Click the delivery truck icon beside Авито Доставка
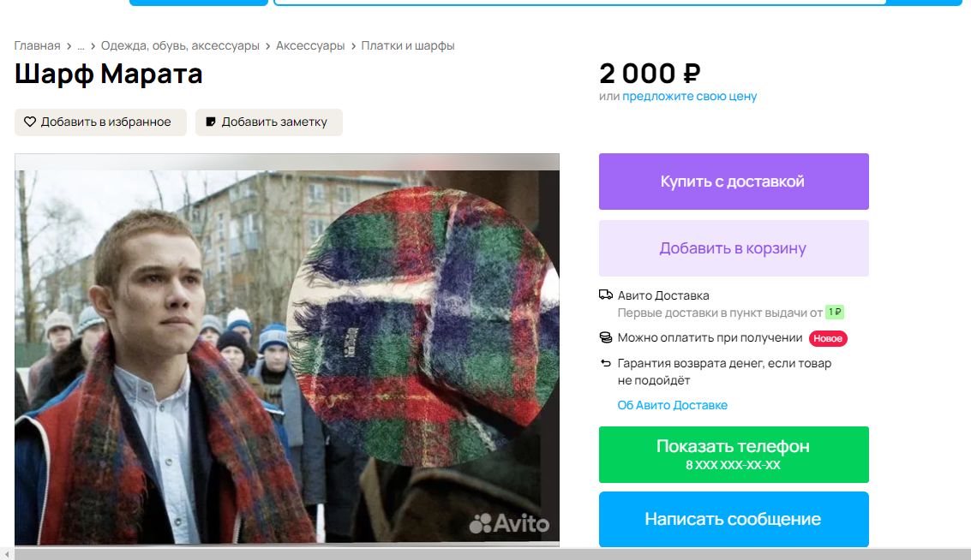This screenshot has width=971, height=560. point(606,295)
